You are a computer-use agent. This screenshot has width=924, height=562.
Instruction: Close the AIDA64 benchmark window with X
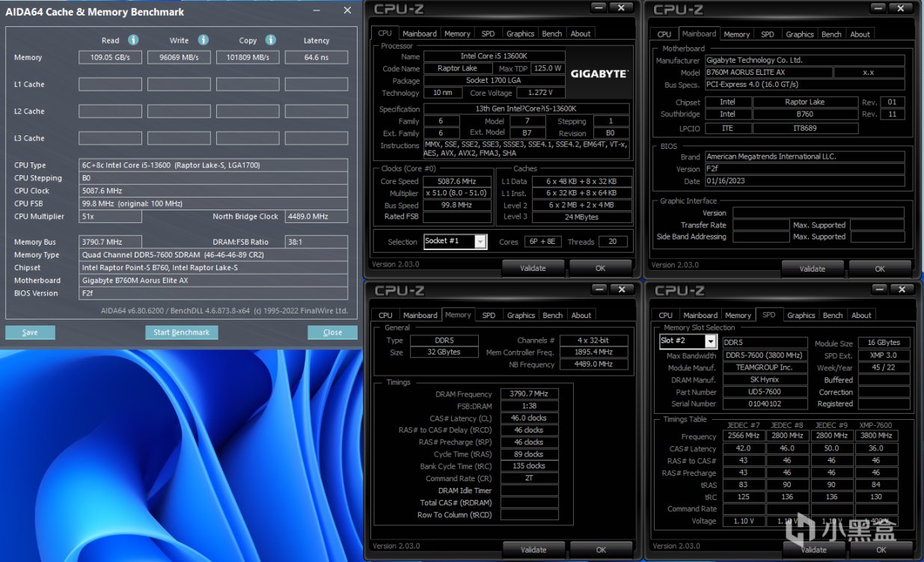point(347,10)
